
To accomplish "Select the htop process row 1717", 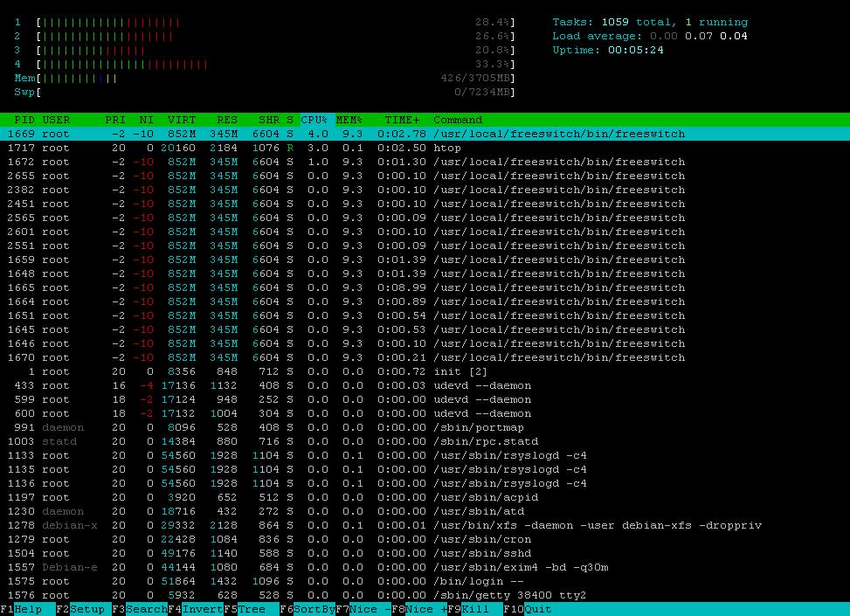I will point(425,148).
